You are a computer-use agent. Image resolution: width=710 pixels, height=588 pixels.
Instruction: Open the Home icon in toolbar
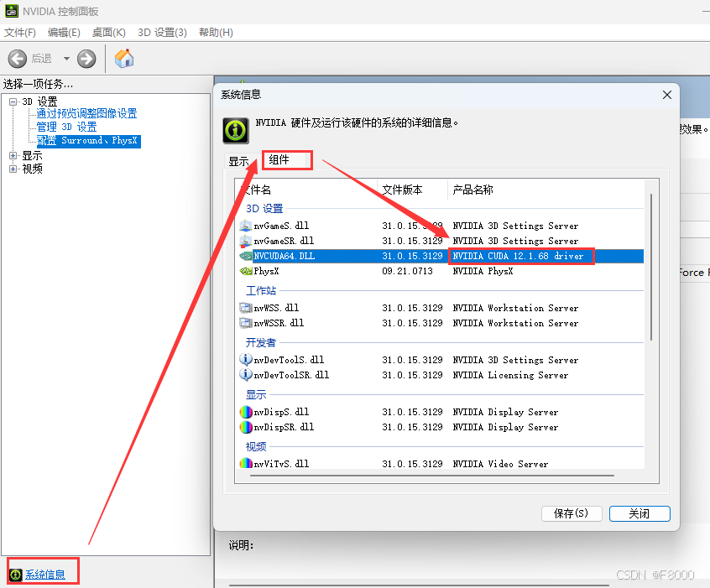click(x=124, y=59)
